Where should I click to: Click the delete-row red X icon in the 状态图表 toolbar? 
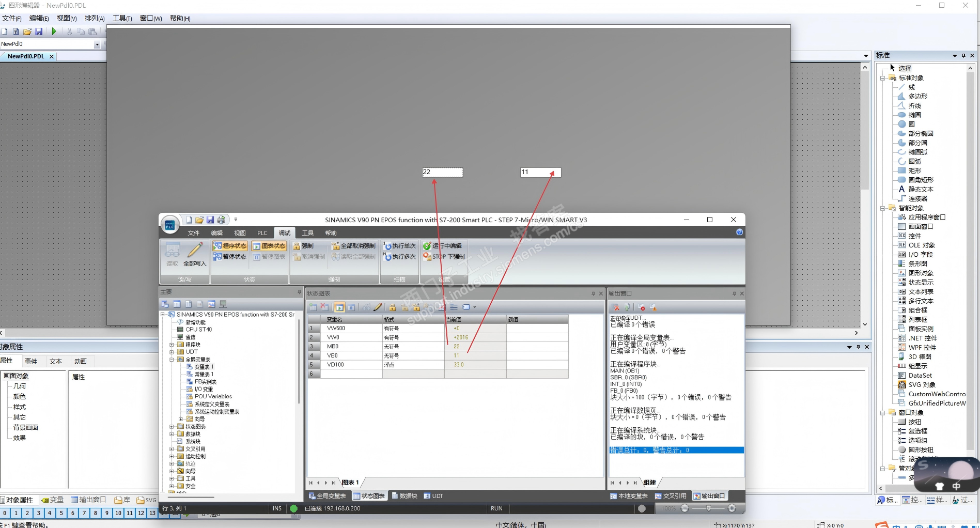coord(324,307)
